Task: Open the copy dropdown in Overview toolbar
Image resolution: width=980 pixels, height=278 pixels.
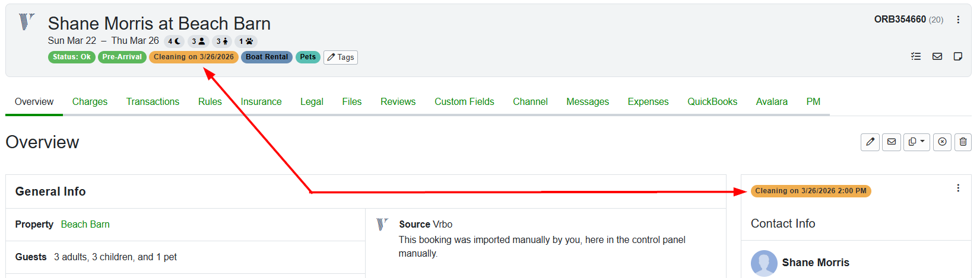Action: [916, 142]
